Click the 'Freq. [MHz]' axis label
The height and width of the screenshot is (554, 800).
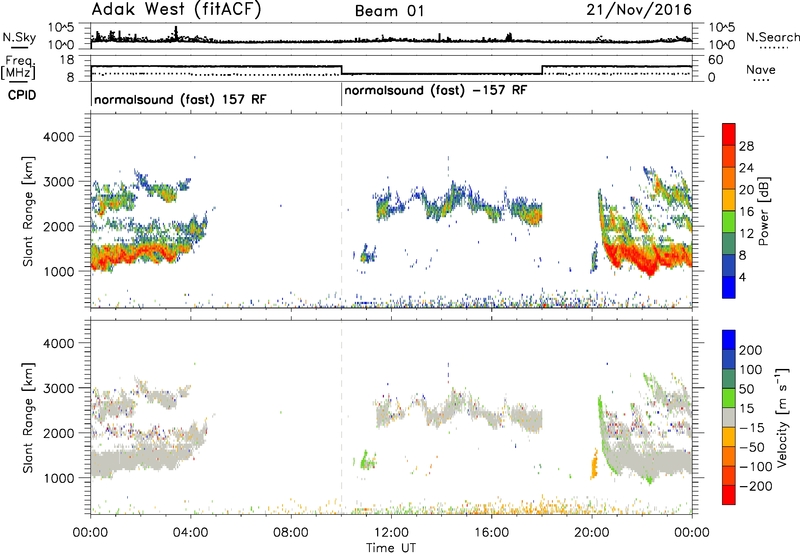(18, 67)
